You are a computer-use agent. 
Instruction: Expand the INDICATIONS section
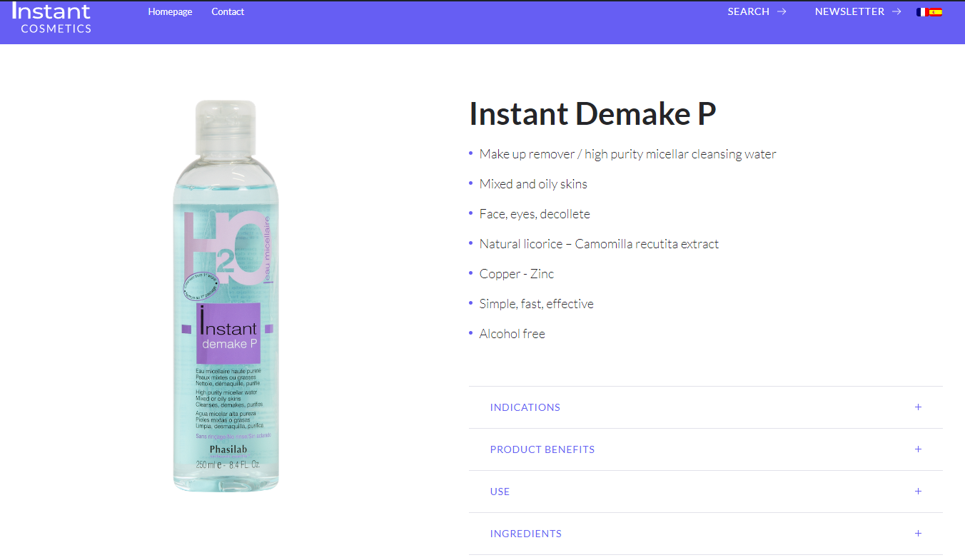tap(705, 407)
